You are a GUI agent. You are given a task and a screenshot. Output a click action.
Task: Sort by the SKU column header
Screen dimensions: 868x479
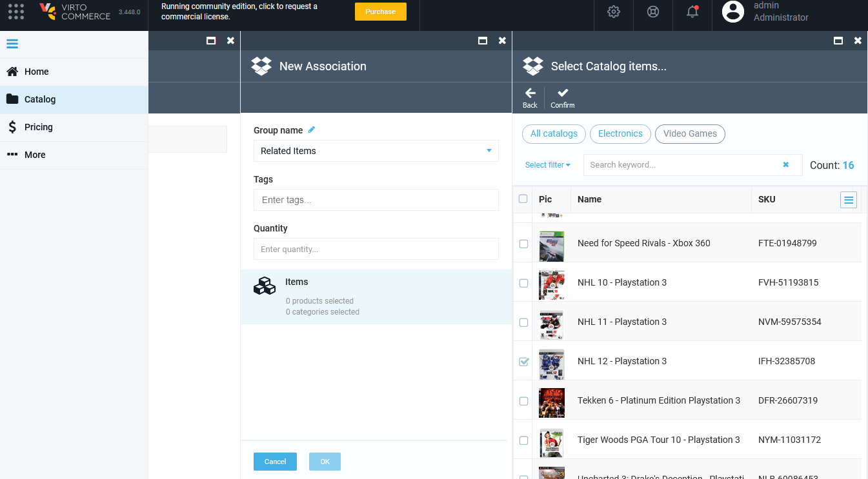pyautogui.click(x=767, y=199)
